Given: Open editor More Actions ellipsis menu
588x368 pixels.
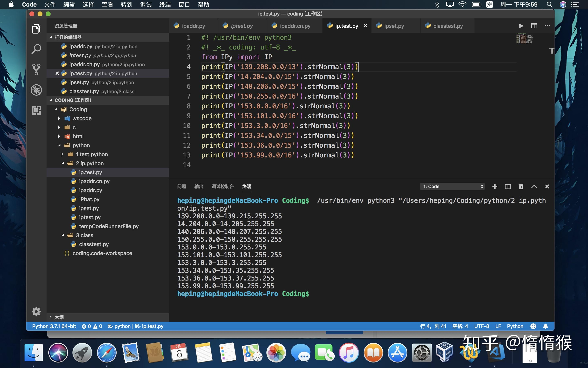Looking at the screenshot, I should point(547,26).
